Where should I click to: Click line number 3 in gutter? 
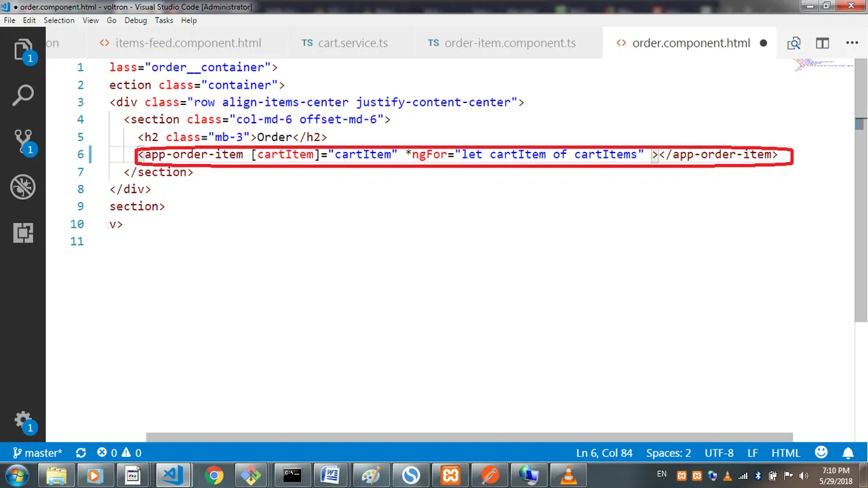click(80, 102)
